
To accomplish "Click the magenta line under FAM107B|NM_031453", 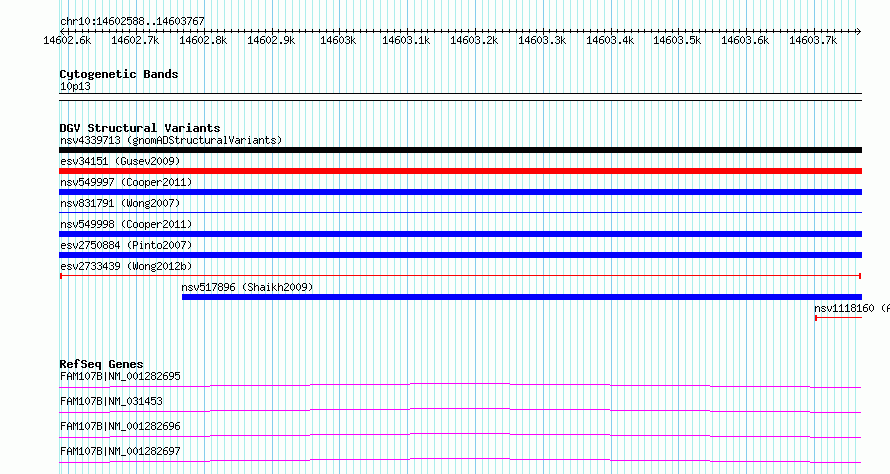I will tap(460, 410).
